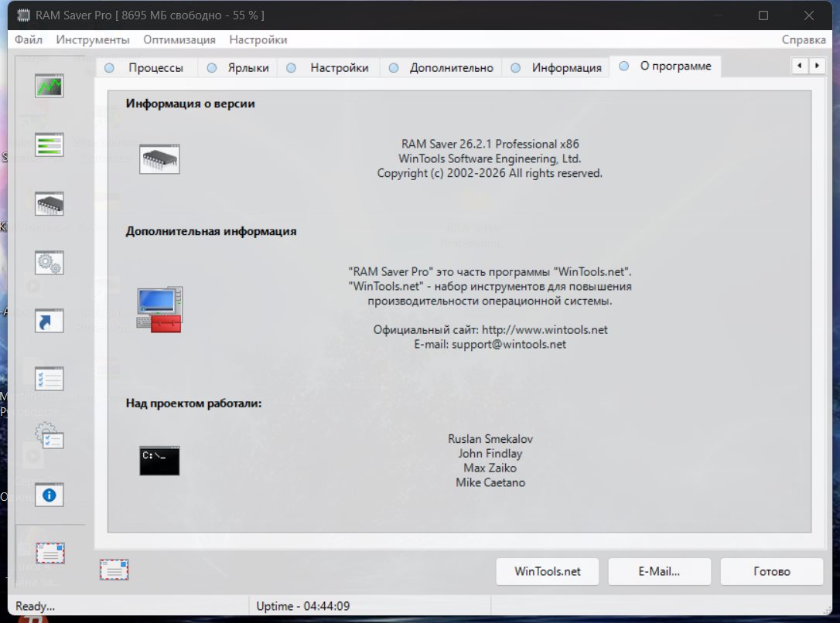Click the http://www.wintools.net site address
This screenshot has width=840, height=623.
click(545, 330)
